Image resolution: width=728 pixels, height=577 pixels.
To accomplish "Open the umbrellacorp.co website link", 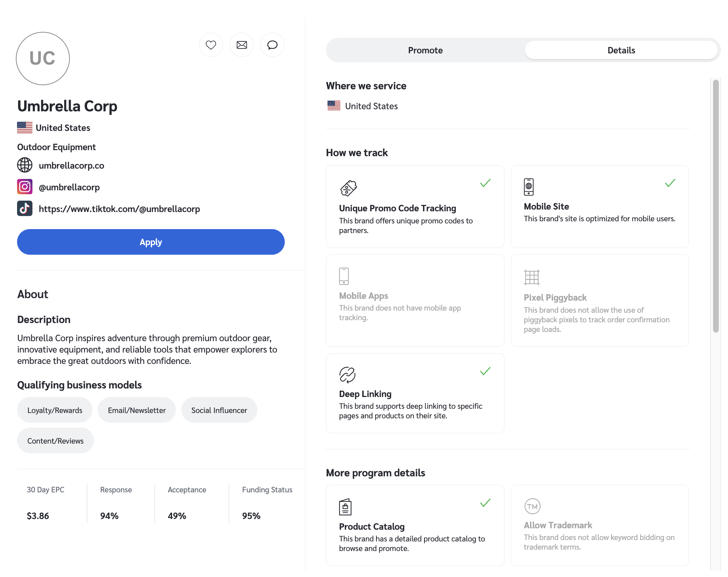I will coord(71,165).
